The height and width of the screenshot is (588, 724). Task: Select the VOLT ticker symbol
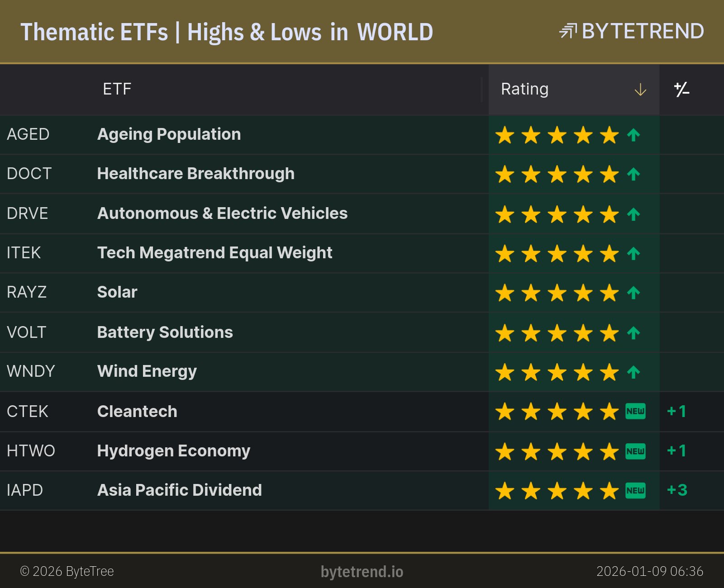(x=26, y=332)
